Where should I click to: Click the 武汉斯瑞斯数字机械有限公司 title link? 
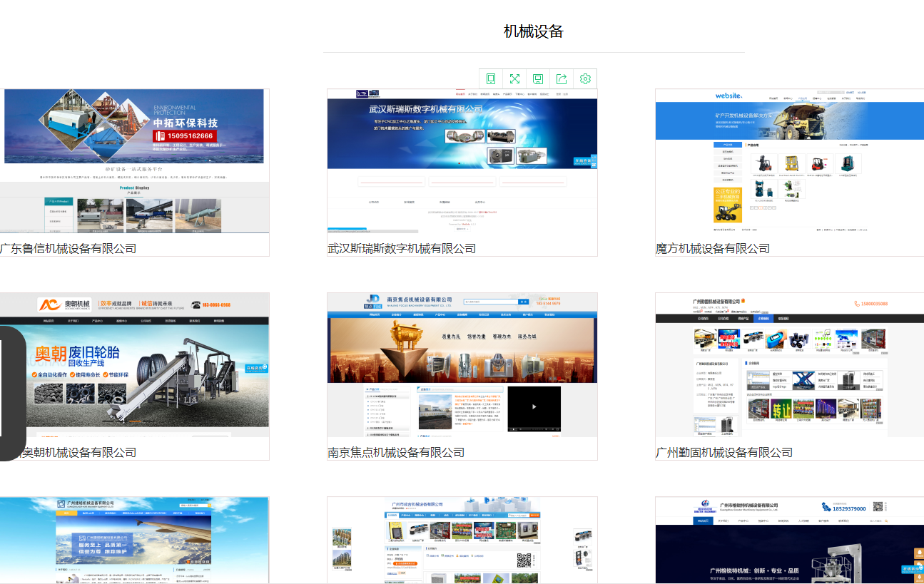[x=402, y=248]
